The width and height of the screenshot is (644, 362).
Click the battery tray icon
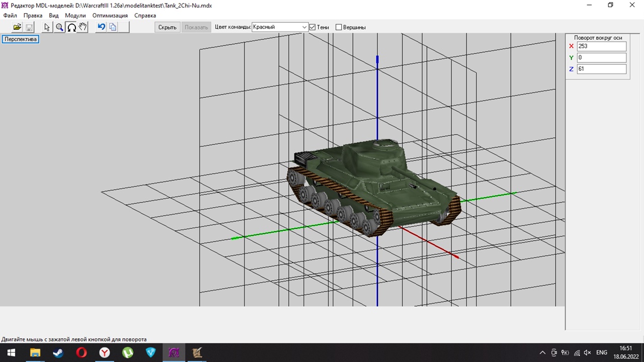tap(565, 352)
